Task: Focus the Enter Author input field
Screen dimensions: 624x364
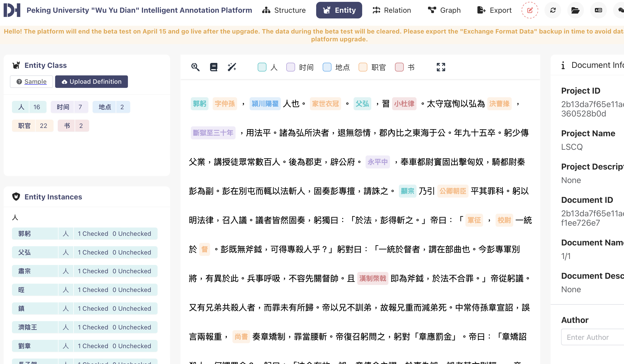Action: [x=593, y=337]
